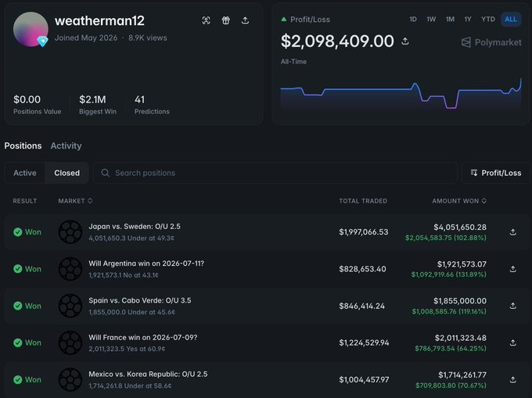Open the Profit/Loss sort dropdown
The image size is (532, 398).
[496, 173]
